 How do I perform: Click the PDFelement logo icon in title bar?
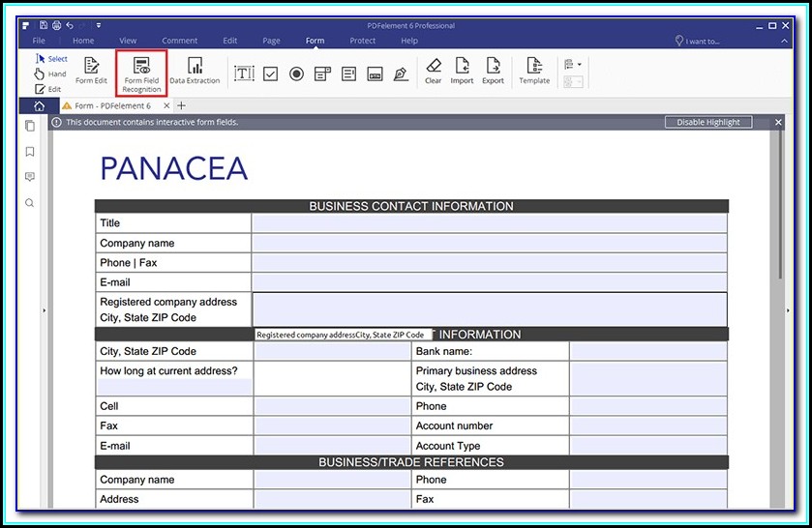pyautogui.click(x=26, y=25)
